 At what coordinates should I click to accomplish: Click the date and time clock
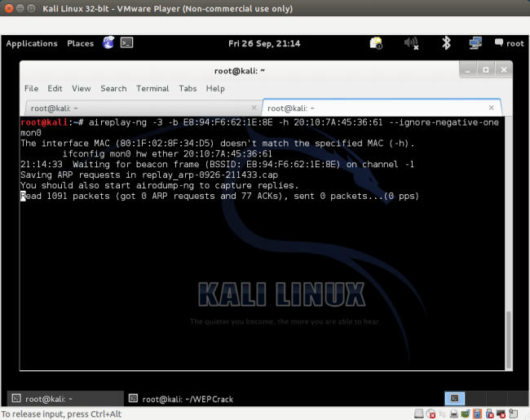pos(264,44)
